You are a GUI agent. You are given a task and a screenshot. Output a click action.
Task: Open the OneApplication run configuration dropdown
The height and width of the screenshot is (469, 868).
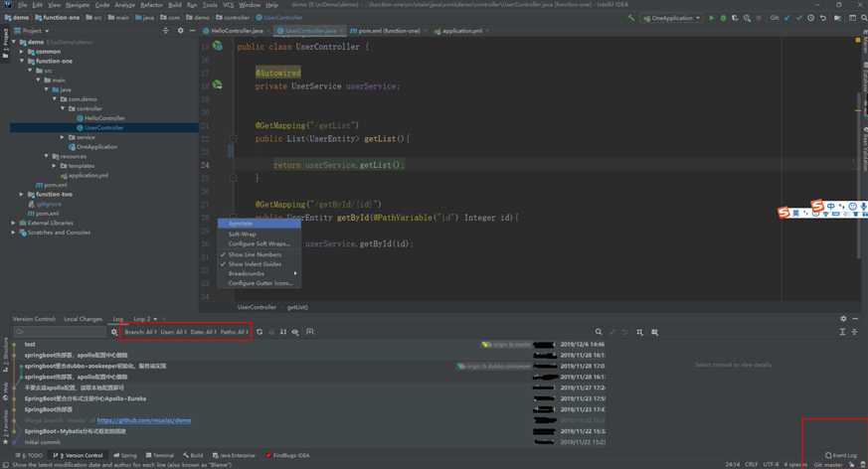pos(671,18)
